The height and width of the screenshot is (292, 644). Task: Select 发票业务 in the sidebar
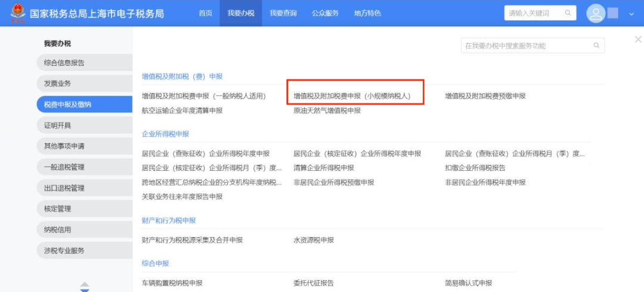click(x=84, y=84)
